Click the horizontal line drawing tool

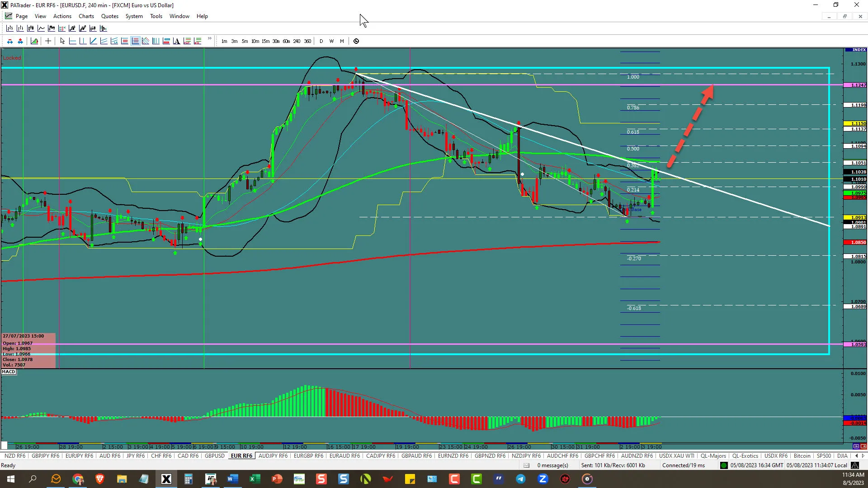(72, 41)
